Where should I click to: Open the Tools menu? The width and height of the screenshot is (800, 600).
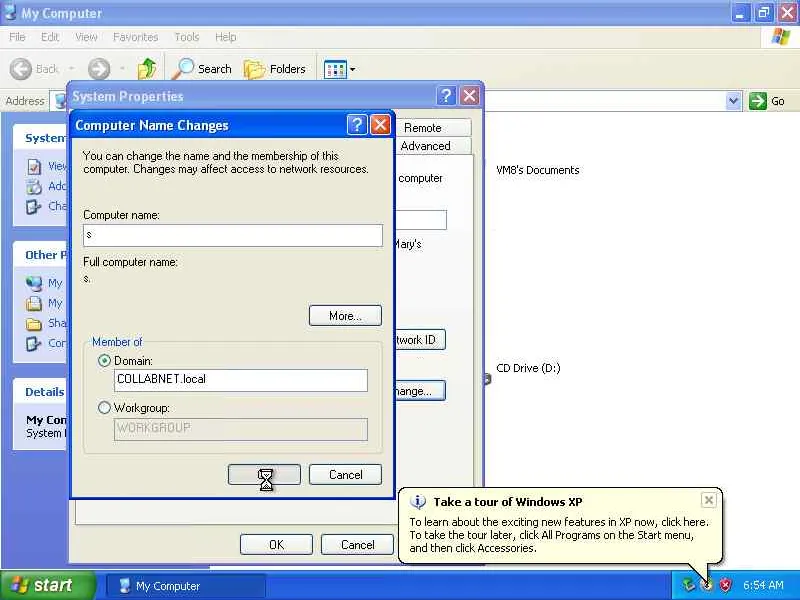tap(186, 37)
